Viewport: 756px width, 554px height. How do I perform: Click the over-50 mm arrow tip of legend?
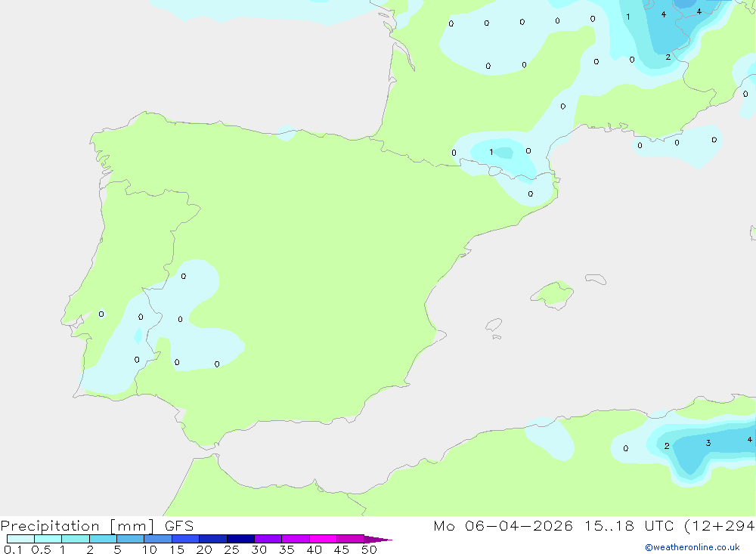coord(378,540)
